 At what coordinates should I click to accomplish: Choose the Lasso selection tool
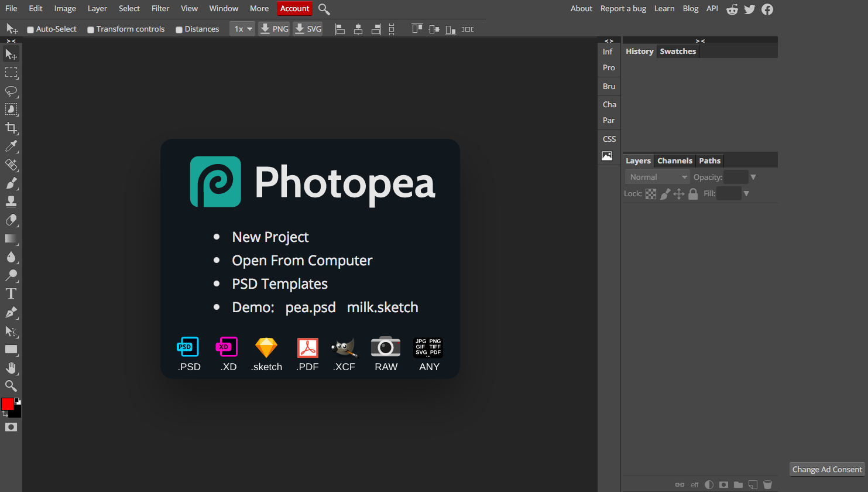11,91
